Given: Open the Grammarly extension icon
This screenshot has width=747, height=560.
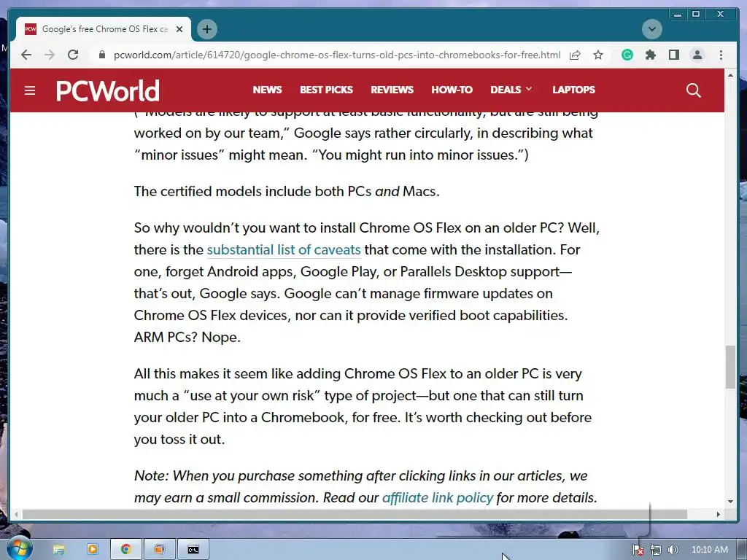Looking at the screenshot, I should tap(627, 55).
